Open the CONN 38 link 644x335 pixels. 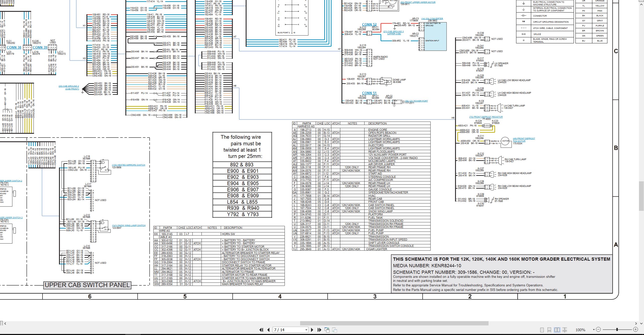[x=14, y=47]
